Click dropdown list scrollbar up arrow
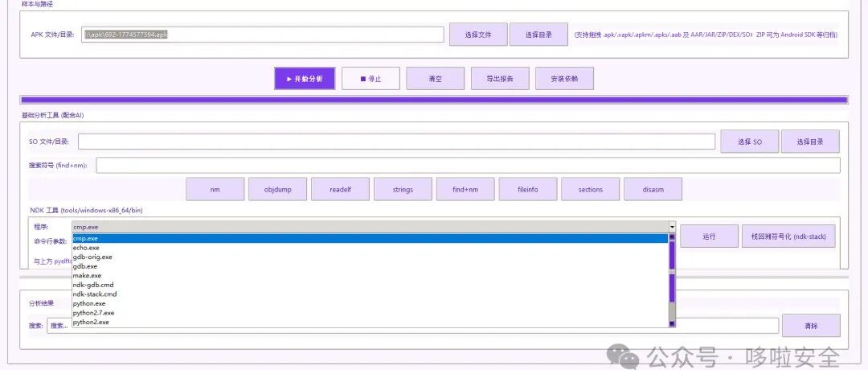The height and width of the screenshot is (370, 868). [672, 237]
